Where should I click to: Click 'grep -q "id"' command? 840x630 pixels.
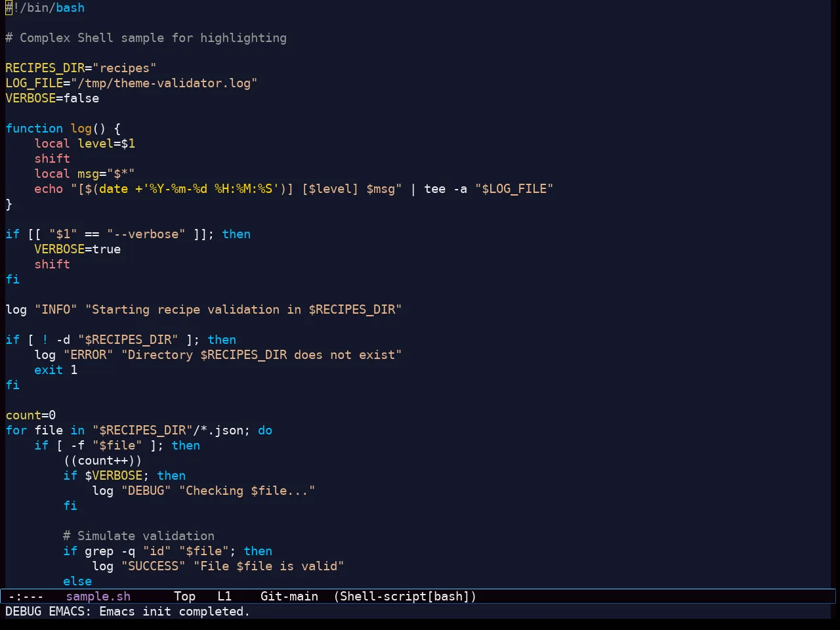click(128, 551)
